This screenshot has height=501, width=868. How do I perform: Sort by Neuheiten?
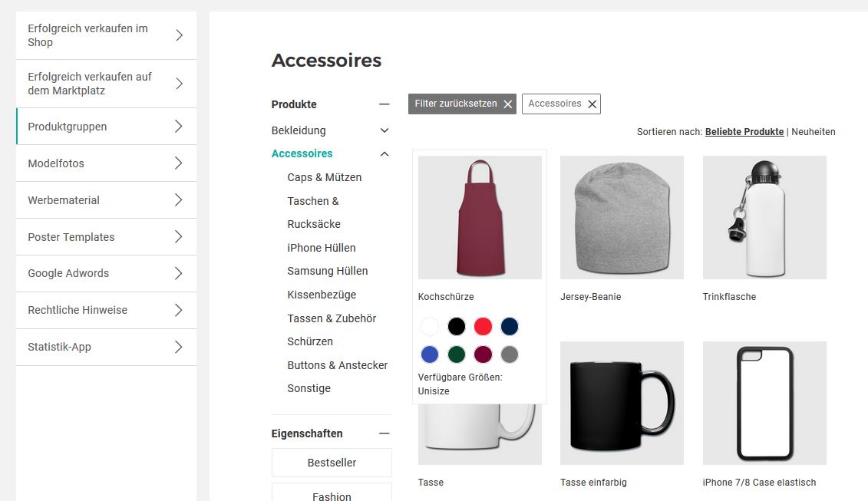[x=814, y=132]
